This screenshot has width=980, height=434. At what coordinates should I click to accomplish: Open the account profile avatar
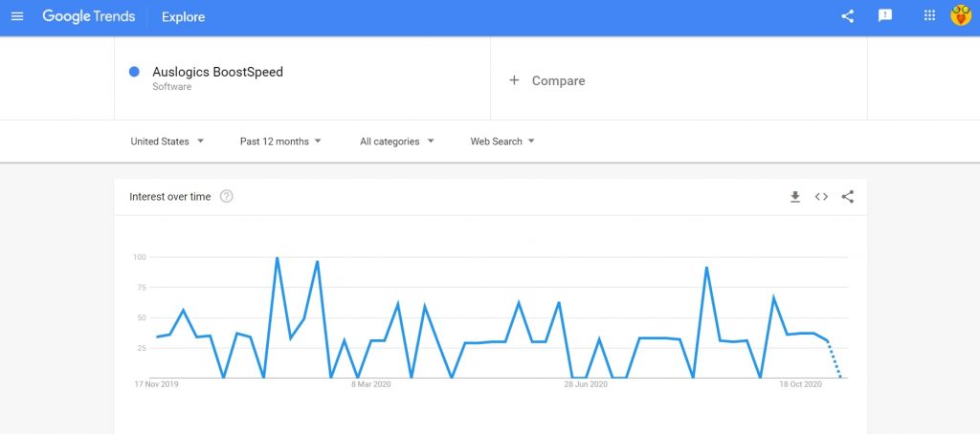tap(961, 16)
